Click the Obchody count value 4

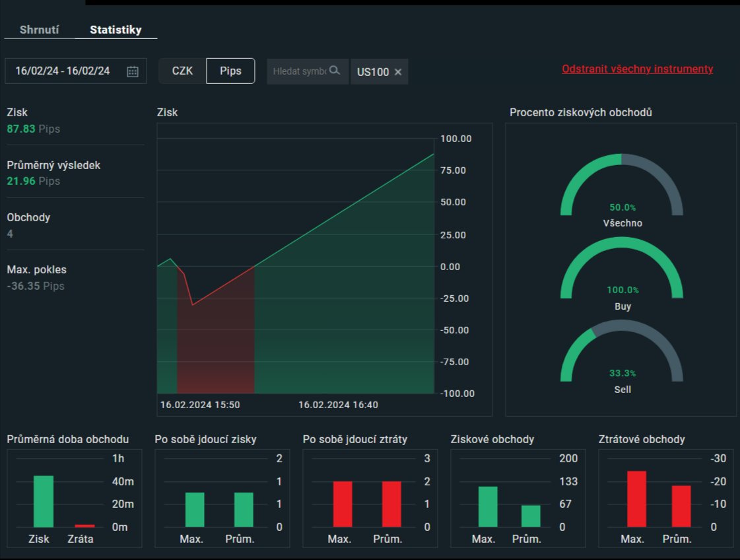10,234
